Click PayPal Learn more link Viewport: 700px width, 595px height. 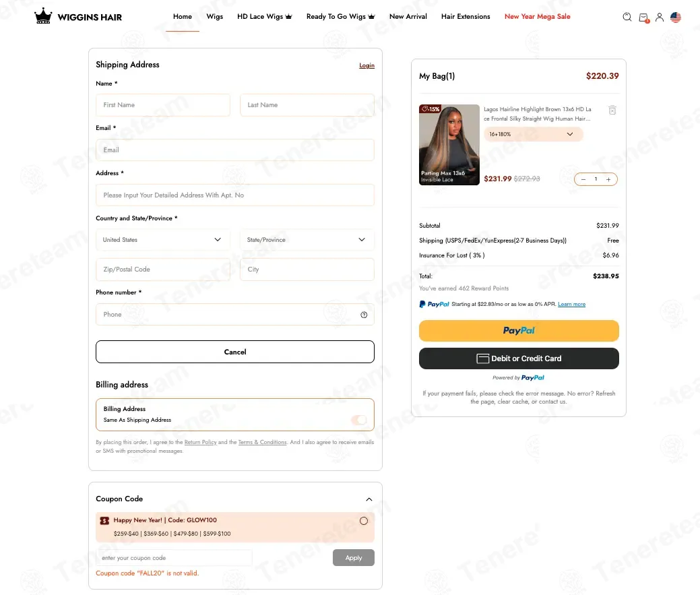(x=571, y=305)
